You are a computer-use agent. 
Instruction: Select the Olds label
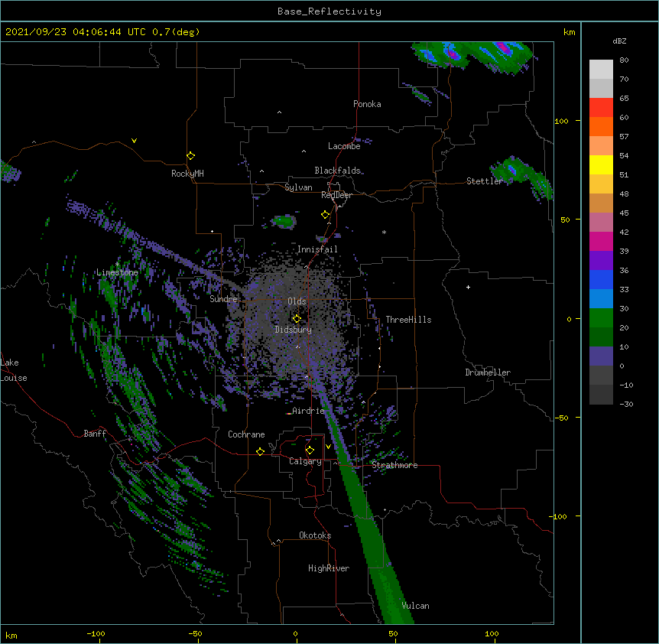(297, 301)
